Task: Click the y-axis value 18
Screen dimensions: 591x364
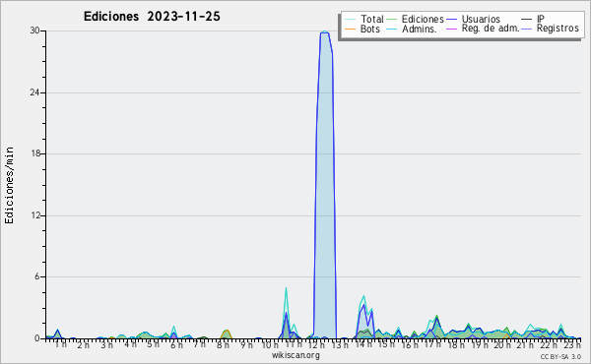Action: pos(35,153)
